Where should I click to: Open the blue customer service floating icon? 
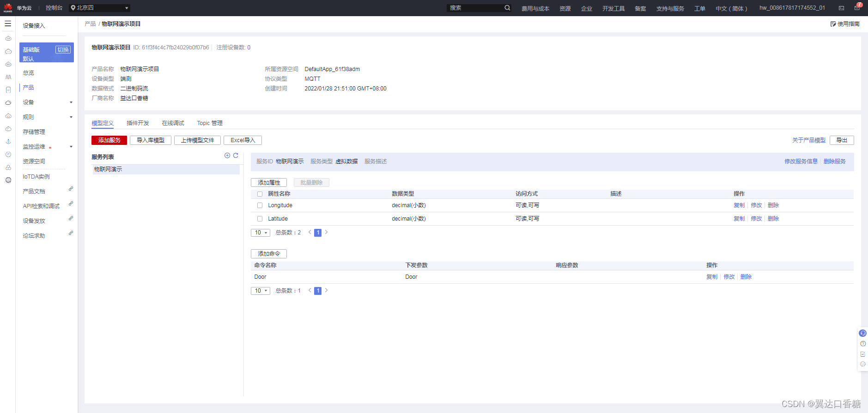pyautogui.click(x=862, y=333)
